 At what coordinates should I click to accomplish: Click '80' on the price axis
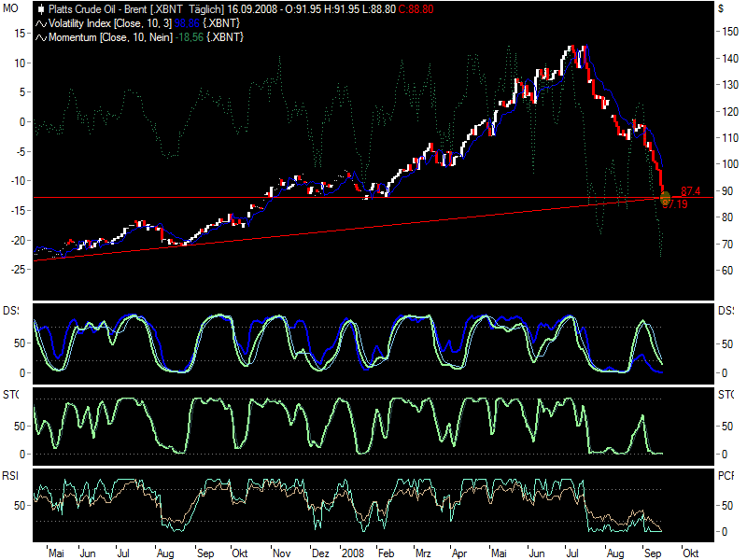[x=727, y=217]
